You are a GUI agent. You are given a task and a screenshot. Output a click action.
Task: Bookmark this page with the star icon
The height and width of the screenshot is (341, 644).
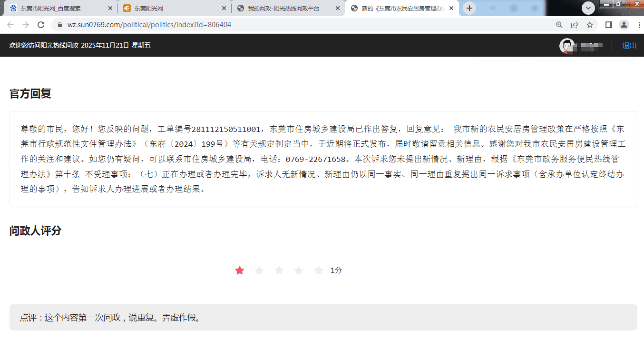coord(590,25)
